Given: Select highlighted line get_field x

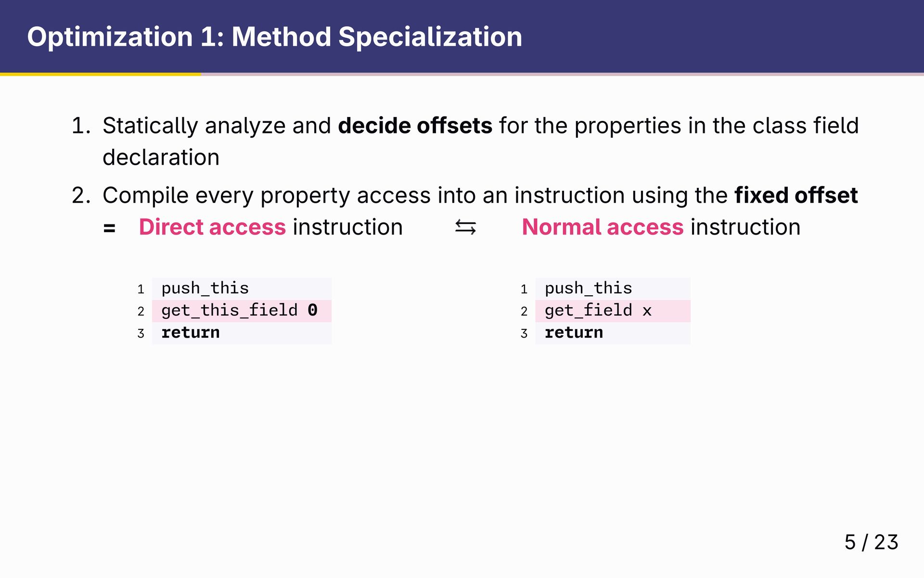Looking at the screenshot, I should pyautogui.click(x=613, y=311).
